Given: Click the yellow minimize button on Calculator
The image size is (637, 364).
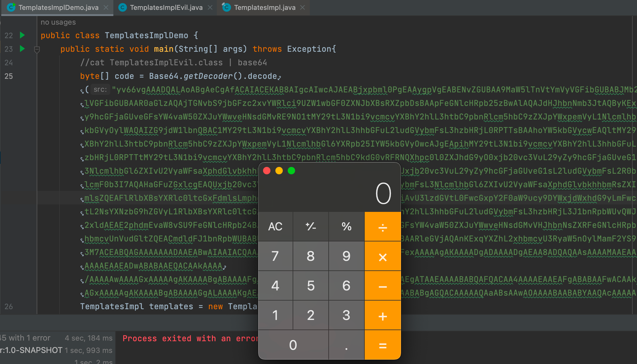Looking at the screenshot, I should coord(279,171).
